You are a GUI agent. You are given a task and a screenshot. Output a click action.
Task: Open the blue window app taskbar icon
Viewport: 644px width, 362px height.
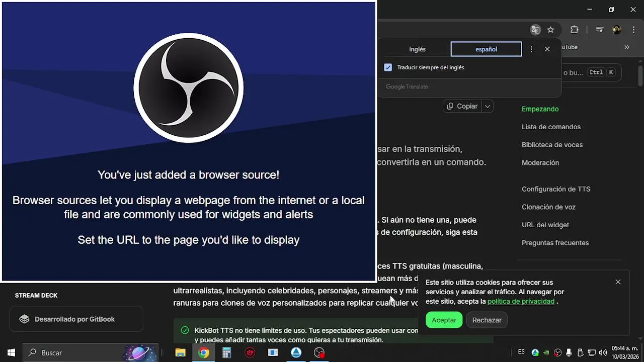pos(273,353)
